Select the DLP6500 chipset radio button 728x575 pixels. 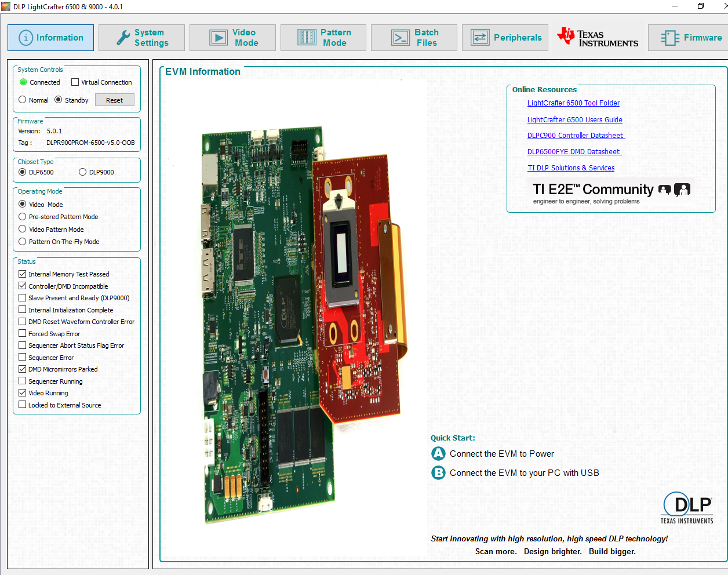pos(23,172)
